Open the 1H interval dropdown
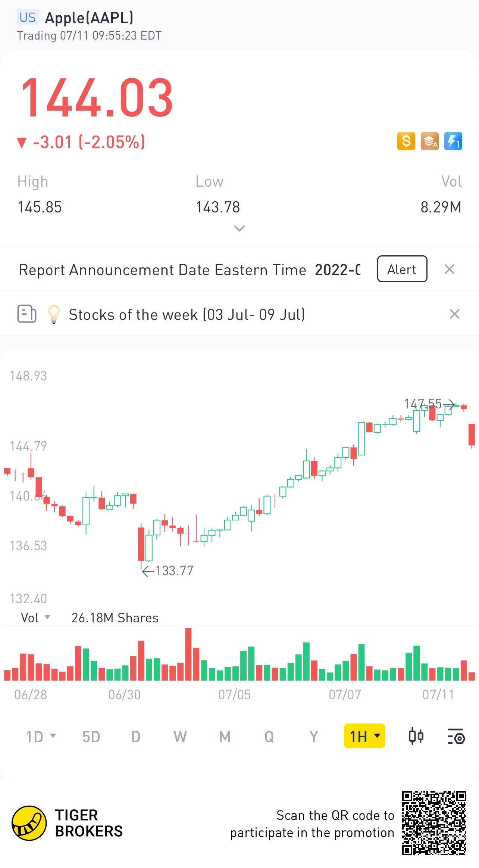 (x=364, y=736)
